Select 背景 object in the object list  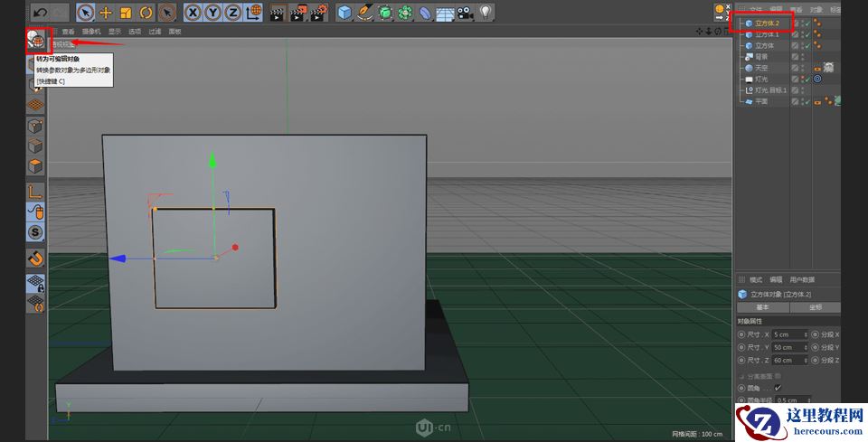tap(761, 56)
